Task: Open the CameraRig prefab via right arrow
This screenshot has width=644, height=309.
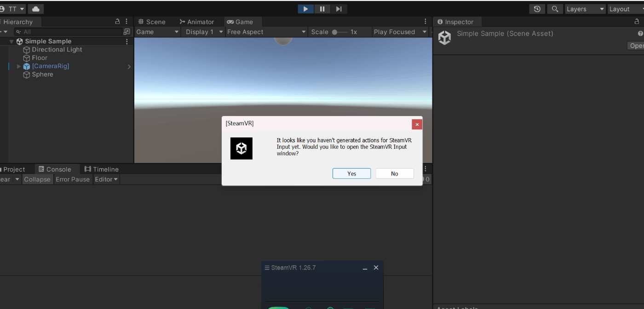Action: pyautogui.click(x=129, y=66)
